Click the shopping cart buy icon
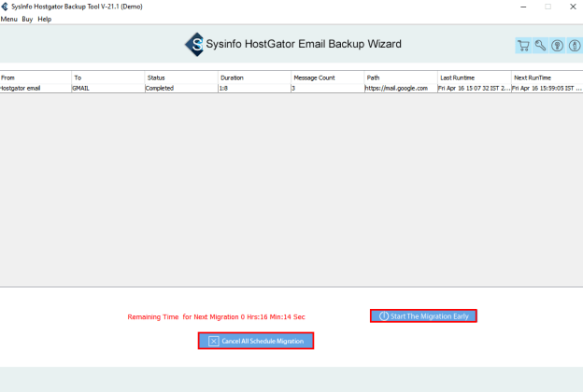Image resolution: width=583 pixels, height=392 pixels. (x=523, y=46)
